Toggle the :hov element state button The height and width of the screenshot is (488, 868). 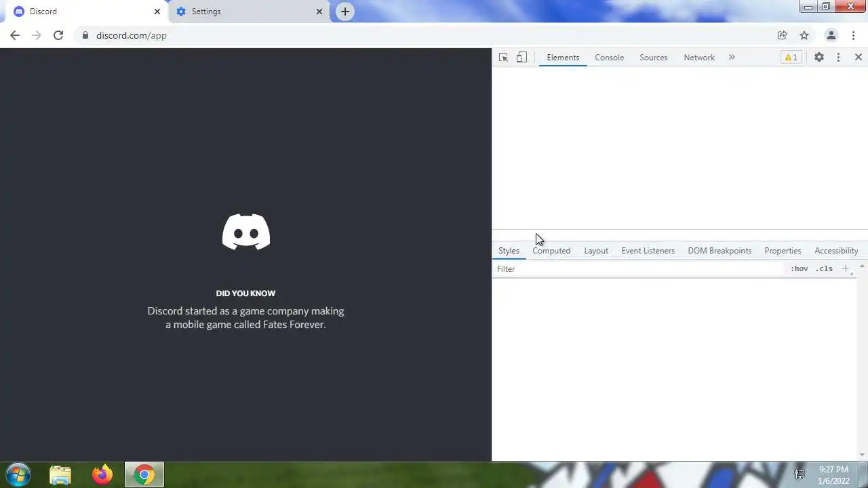point(800,269)
